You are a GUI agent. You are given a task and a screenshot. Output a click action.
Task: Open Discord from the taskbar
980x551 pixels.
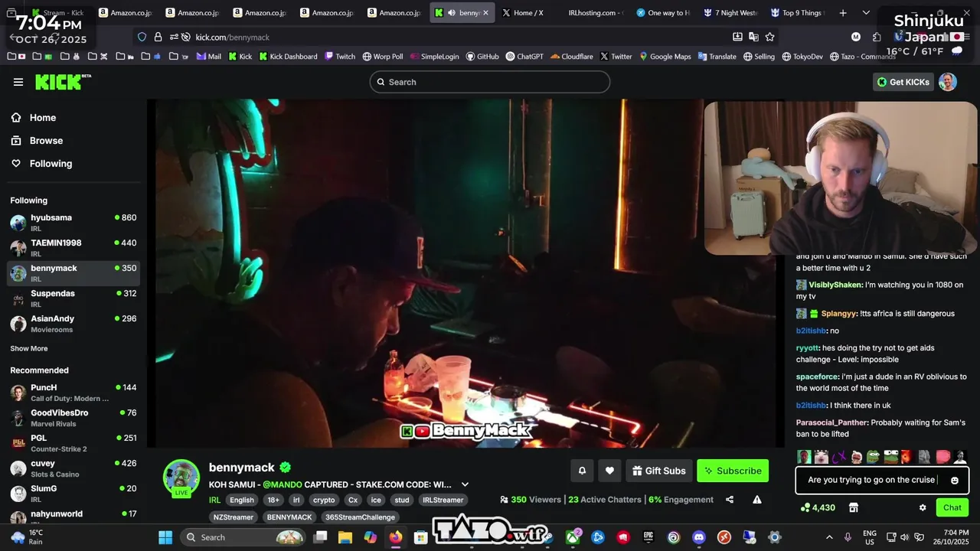point(699,537)
